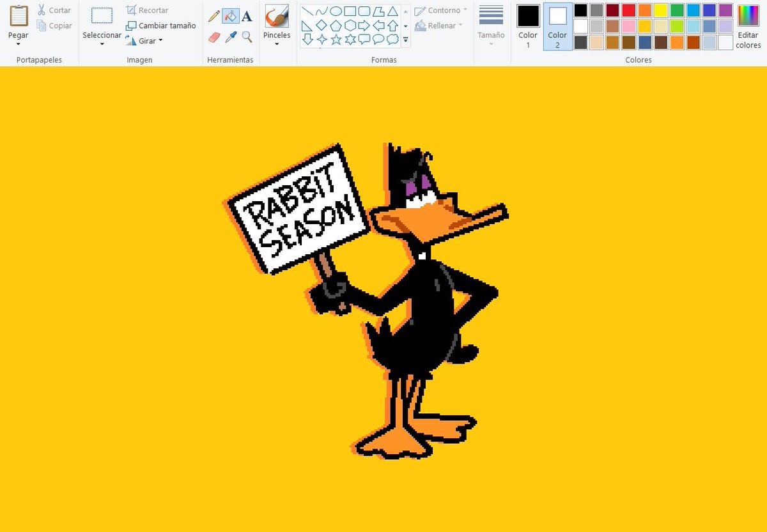The height and width of the screenshot is (532, 767).
Task: Open the Rellenar fill dropdown
Action: 460,26
